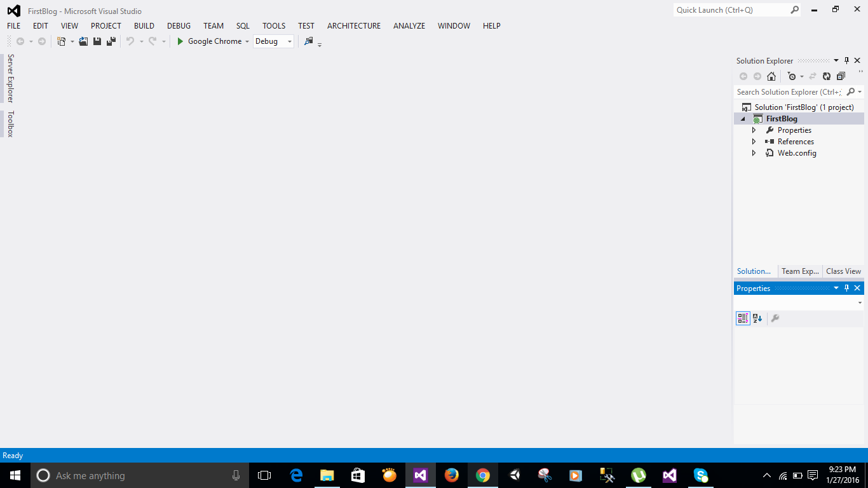Open the Properties window position dropdown

(836, 288)
